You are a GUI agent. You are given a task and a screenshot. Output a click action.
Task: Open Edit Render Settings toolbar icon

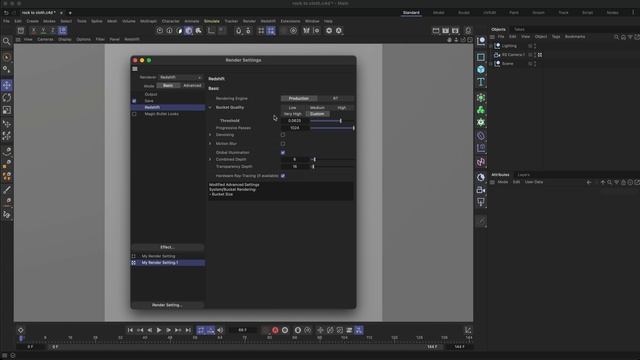455,31
